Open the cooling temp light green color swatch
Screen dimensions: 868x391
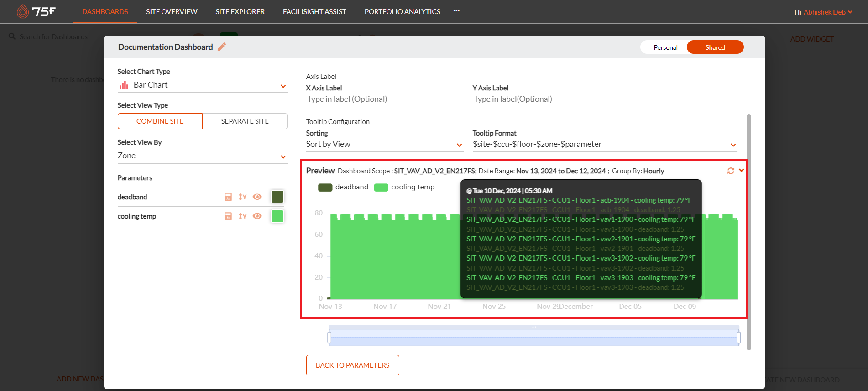point(277,216)
